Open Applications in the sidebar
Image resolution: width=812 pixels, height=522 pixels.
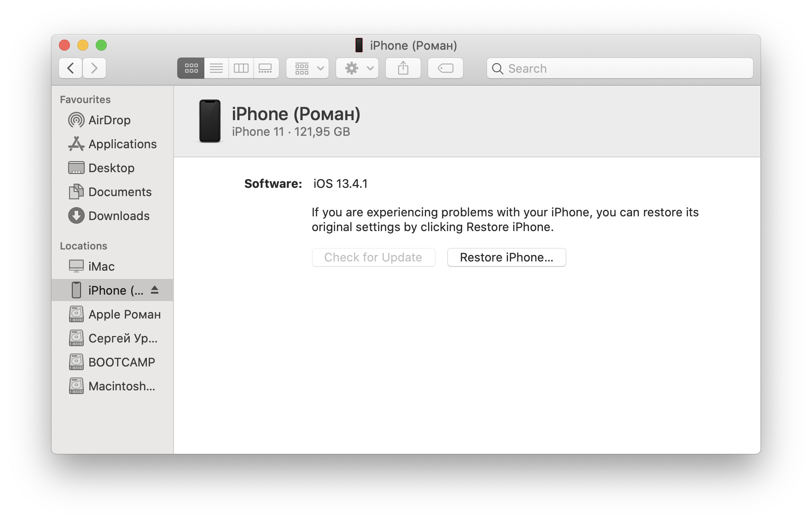(x=112, y=144)
